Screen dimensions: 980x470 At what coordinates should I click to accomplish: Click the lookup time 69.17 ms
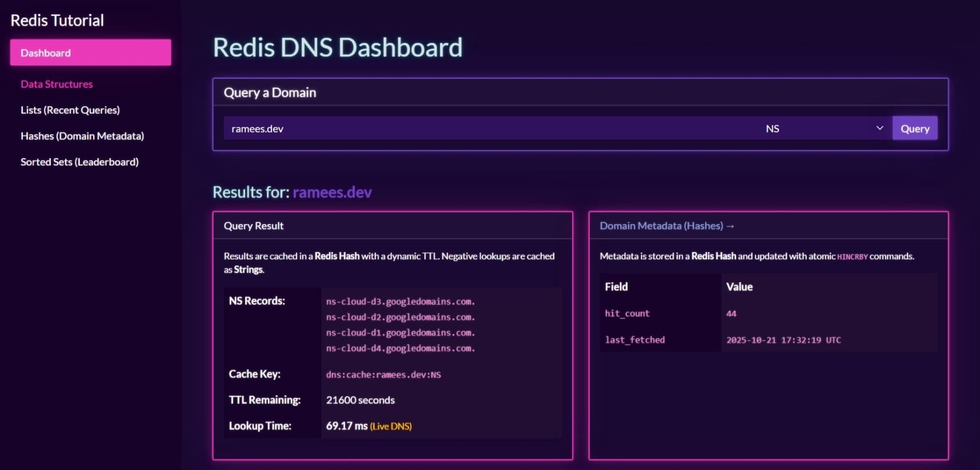(x=347, y=426)
